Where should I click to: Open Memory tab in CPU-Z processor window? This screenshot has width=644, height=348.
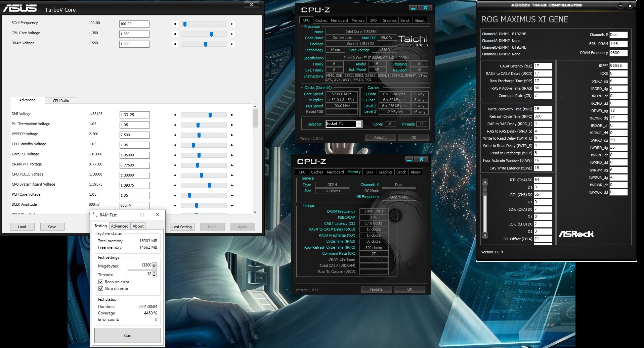(358, 20)
